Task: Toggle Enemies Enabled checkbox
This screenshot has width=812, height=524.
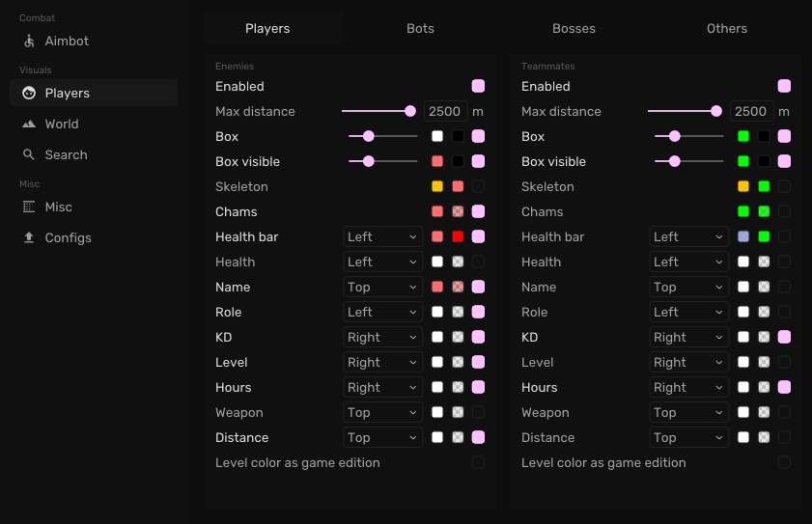Action: (x=478, y=86)
